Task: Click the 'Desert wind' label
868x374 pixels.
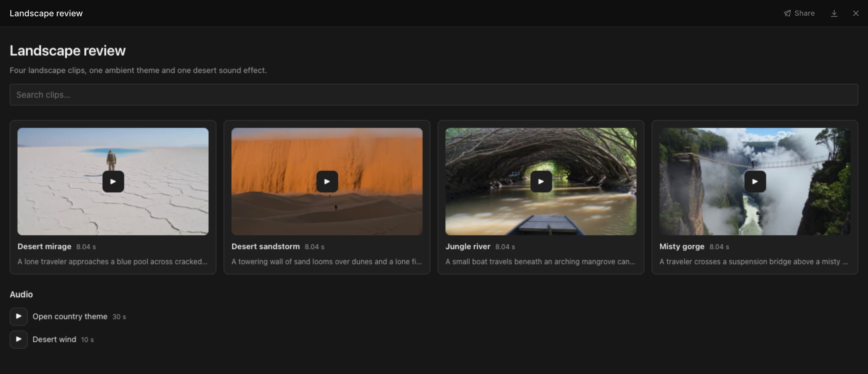Action: 54,339
